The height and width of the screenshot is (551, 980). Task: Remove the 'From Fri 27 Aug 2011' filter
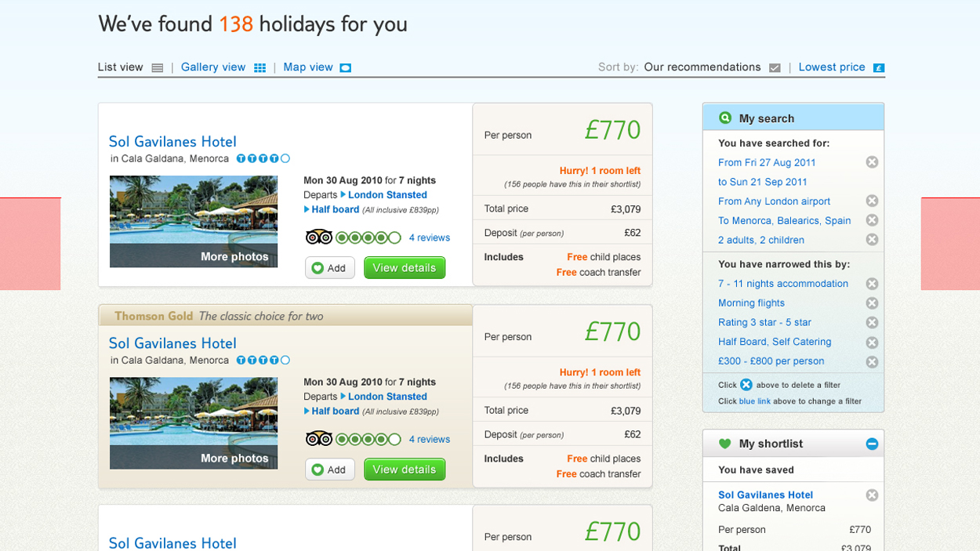point(872,162)
